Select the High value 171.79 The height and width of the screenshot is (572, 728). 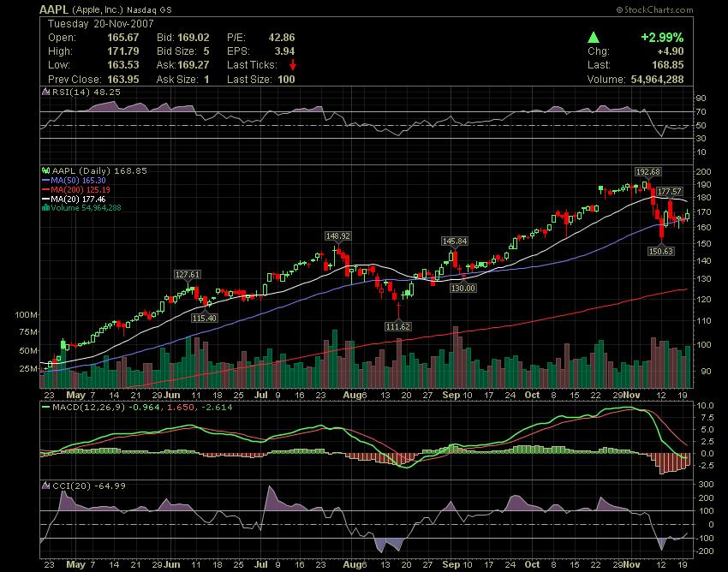(123, 51)
